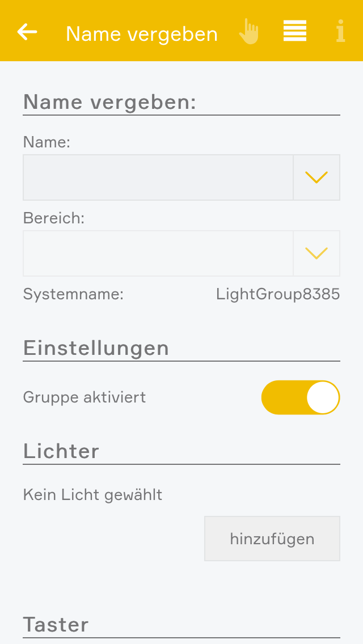This screenshot has height=644, width=363.
Task: Select the Lichter section heading
Action: (x=61, y=451)
